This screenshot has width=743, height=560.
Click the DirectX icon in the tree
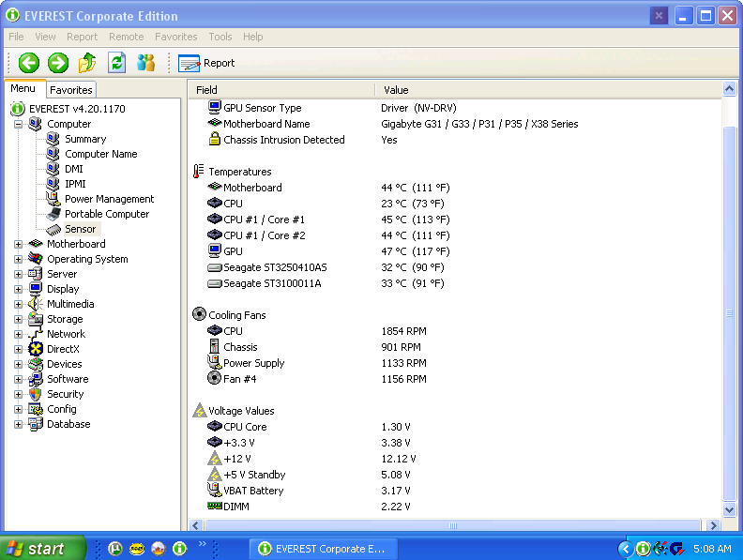coord(36,349)
